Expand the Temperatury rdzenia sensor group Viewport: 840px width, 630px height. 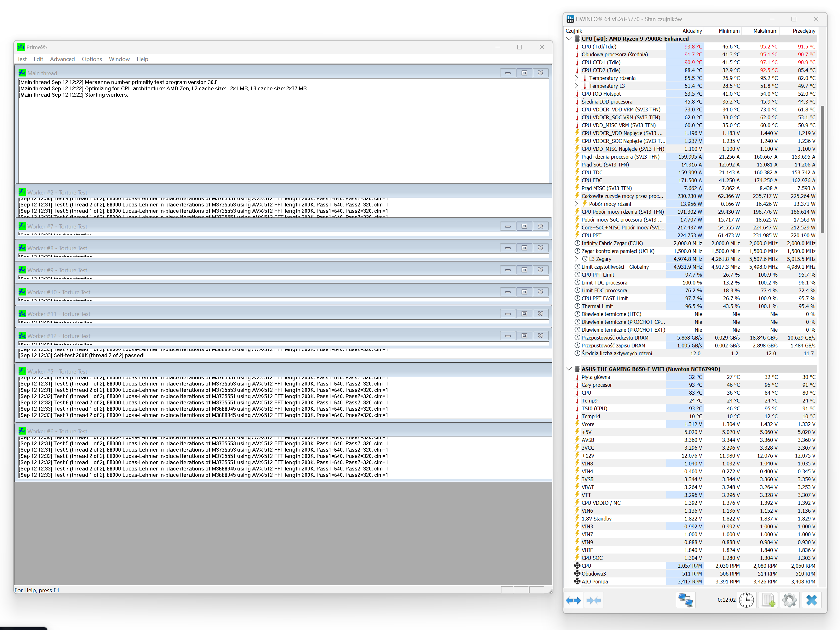[x=576, y=78]
